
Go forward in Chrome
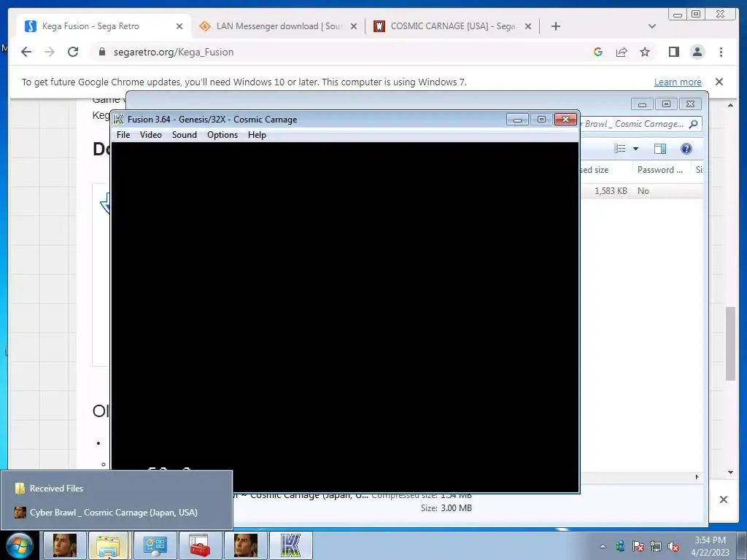[x=50, y=52]
